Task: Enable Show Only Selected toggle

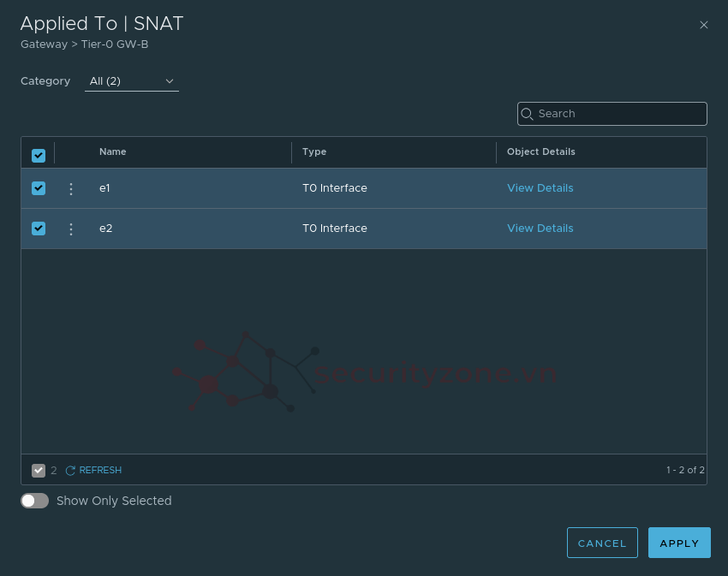Action: (35, 501)
